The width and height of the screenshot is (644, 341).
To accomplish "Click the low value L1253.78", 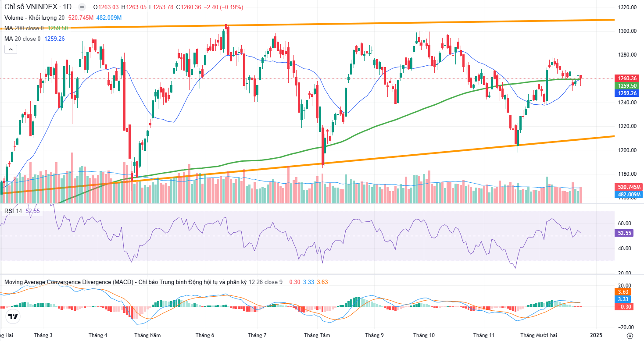I will (161, 7).
